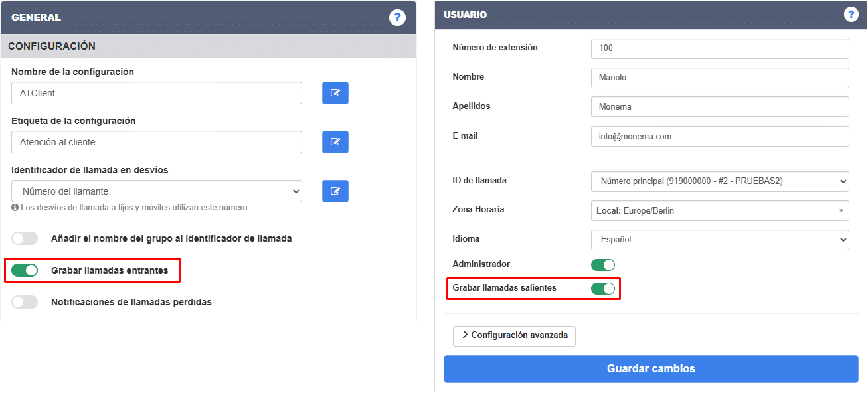Click the Guardar cambios button
868x393 pixels.
coord(651,369)
